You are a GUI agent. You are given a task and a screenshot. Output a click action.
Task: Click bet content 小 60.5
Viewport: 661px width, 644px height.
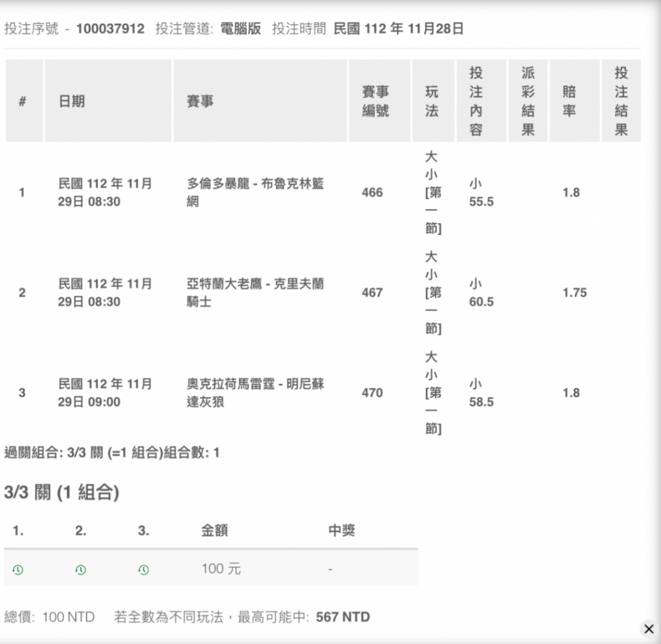pos(481,292)
